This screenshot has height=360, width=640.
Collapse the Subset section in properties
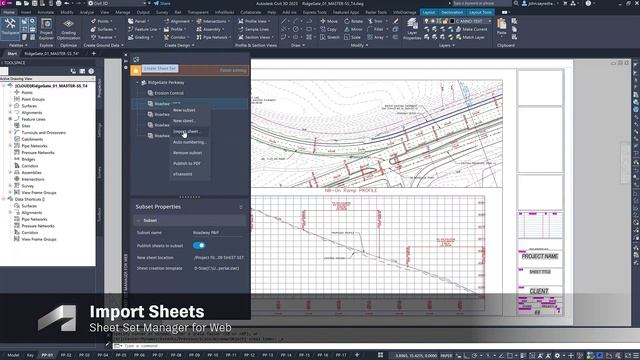(x=138, y=220)
